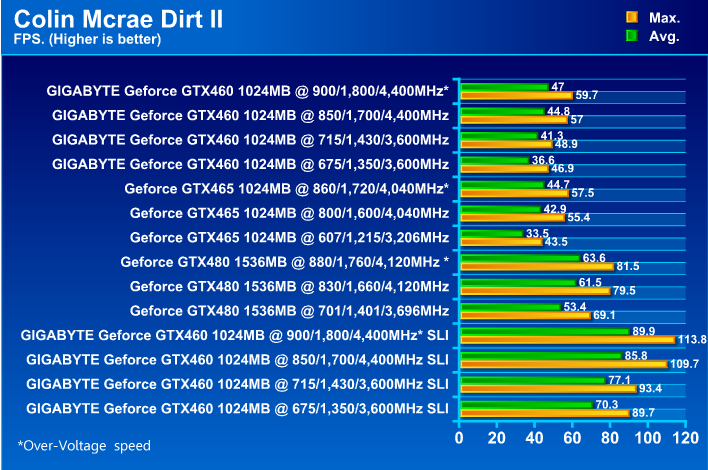
Task: Click the 'Max.' legend label
Action: [x=664, y=18]
